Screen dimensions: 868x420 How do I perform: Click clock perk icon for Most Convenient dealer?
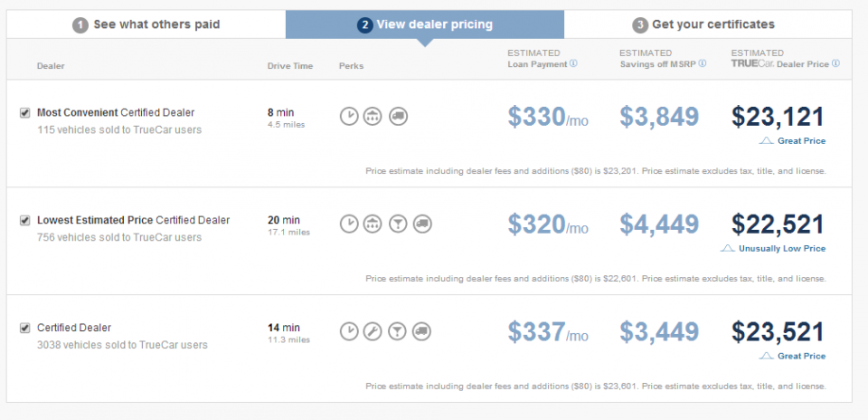(x=349, y=117)
